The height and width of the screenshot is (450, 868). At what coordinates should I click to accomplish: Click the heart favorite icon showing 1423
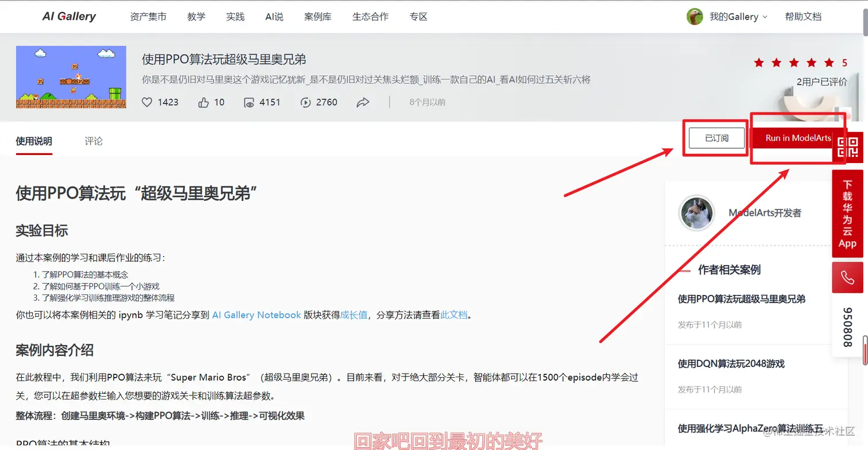point(147,102)
